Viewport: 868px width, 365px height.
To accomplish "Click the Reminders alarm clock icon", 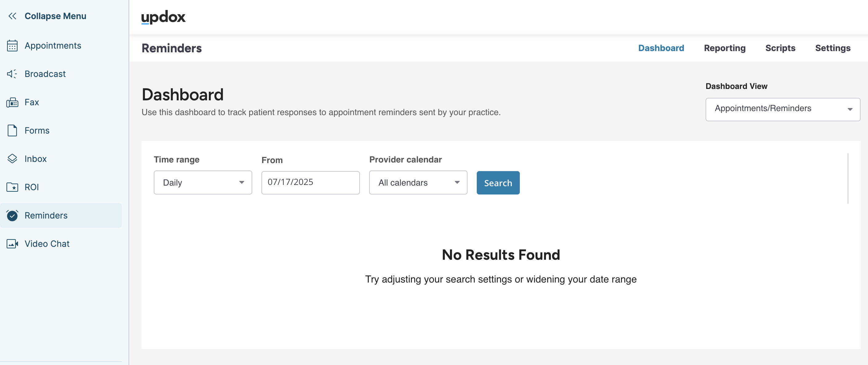I will point(13,215).
